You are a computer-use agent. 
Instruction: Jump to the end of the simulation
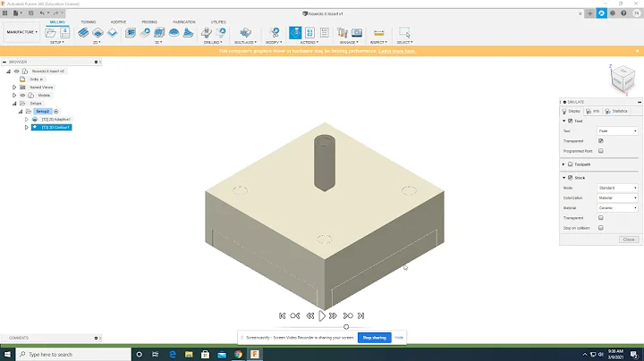[360, 316]
